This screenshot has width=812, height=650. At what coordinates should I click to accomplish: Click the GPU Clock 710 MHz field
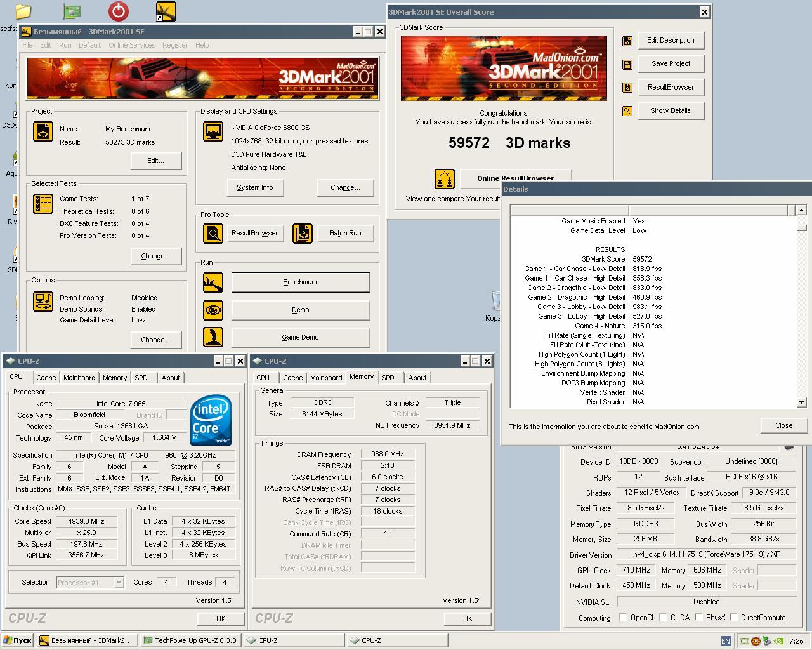click(x=636, y=570)
